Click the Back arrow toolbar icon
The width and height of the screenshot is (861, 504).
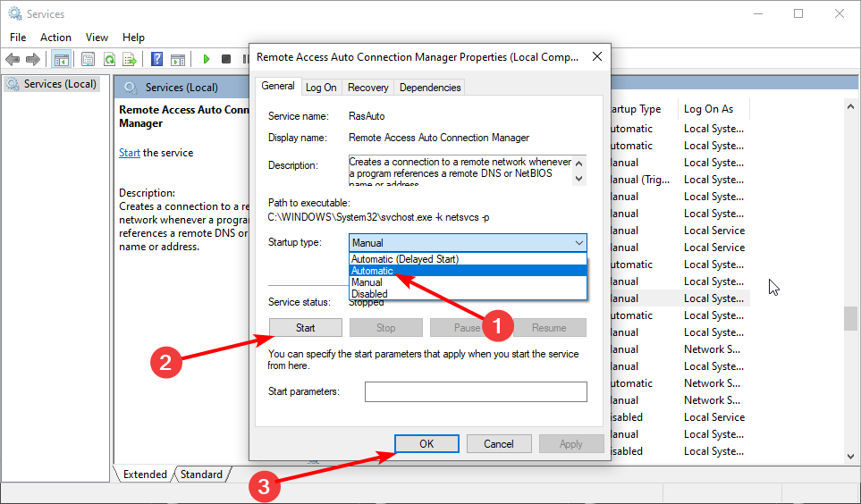click(13, 59)
